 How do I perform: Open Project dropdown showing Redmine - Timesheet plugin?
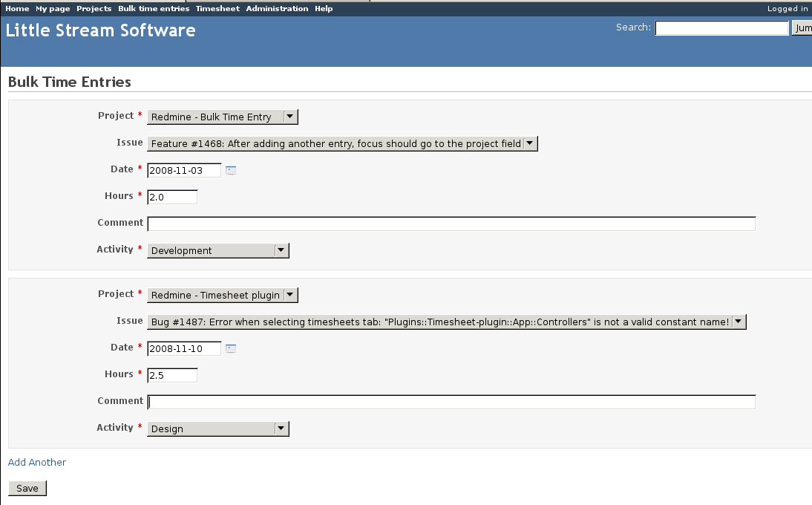pyautogui.click(x=223, y=296)
